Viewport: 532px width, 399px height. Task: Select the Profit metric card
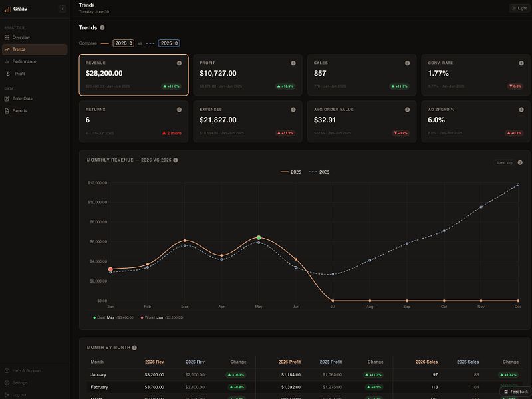tap(247, 75)
